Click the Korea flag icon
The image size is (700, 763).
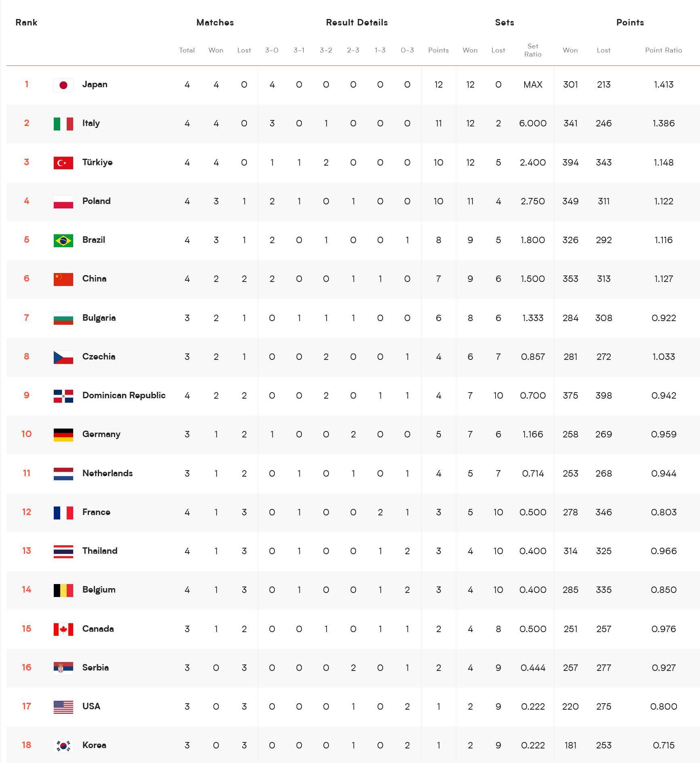[63, 746]
